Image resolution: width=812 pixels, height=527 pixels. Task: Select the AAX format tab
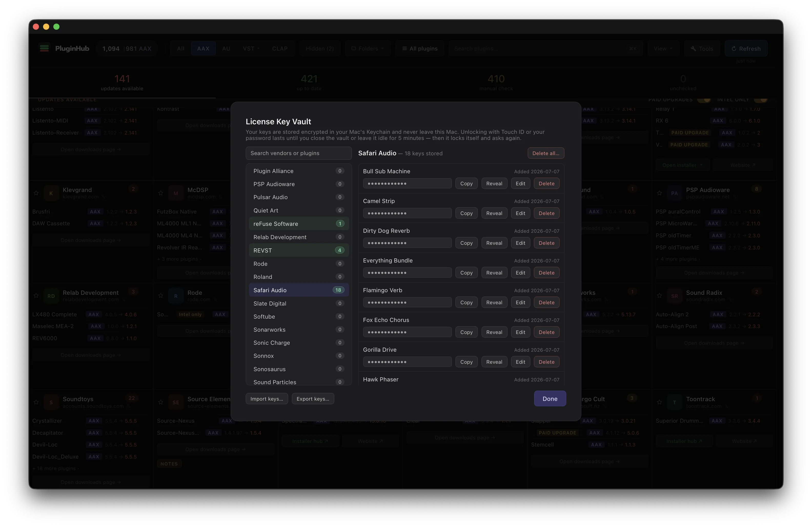point(203,48)
